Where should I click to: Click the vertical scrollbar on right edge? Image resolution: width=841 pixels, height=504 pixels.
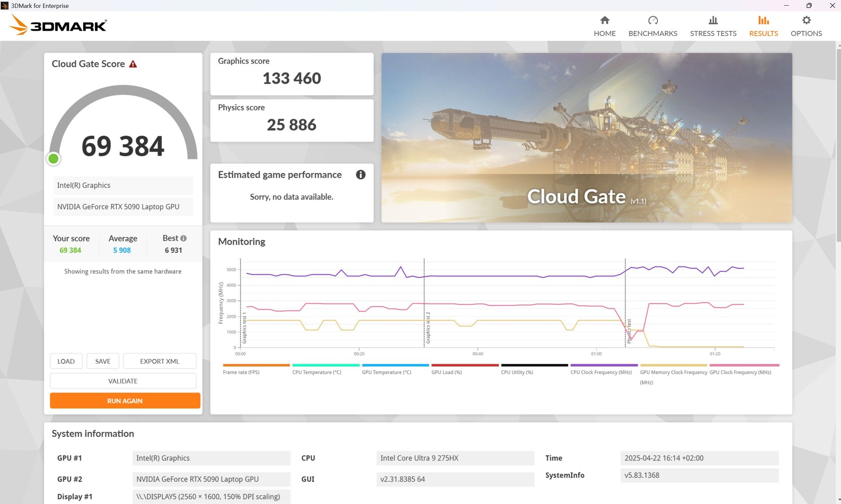[838, 145]
